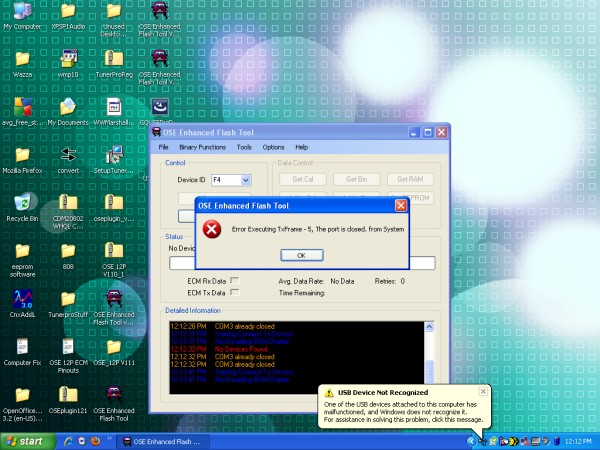Viewport: 600px width, 450px height.
Task: Toggle the ECM Tx Data indicator box
Action: pyautogui.click(x=235, y=292)
